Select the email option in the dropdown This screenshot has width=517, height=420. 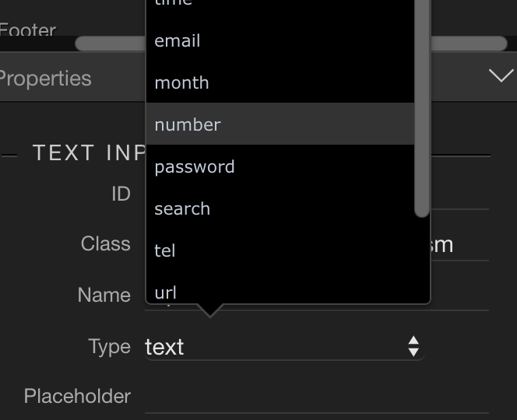pos(280,41)
